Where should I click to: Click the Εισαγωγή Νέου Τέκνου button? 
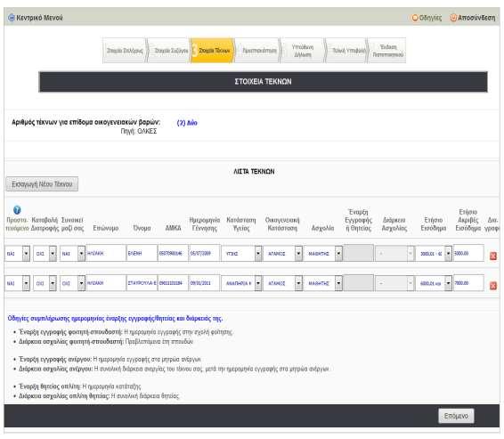click(x=42, y=184)
